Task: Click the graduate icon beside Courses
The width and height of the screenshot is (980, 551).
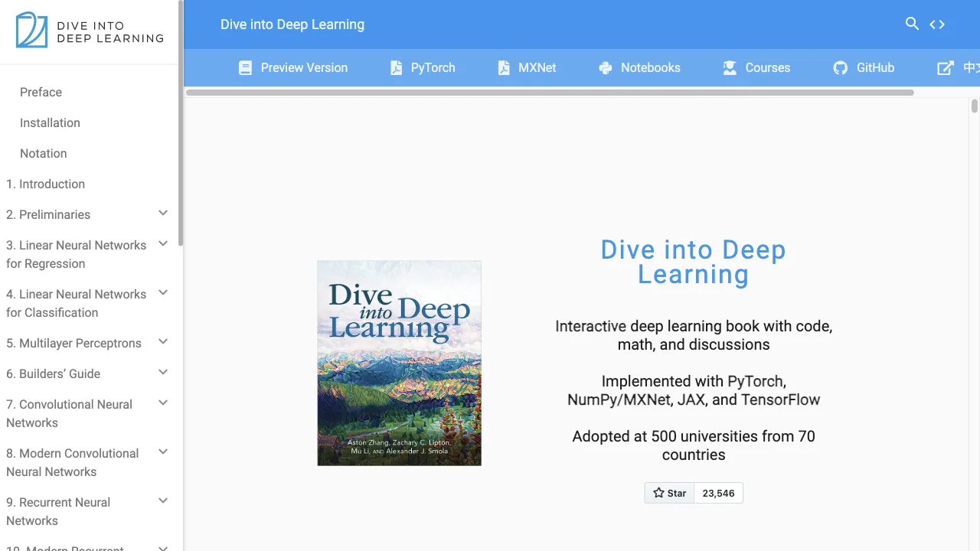Action: click(730, 68)
